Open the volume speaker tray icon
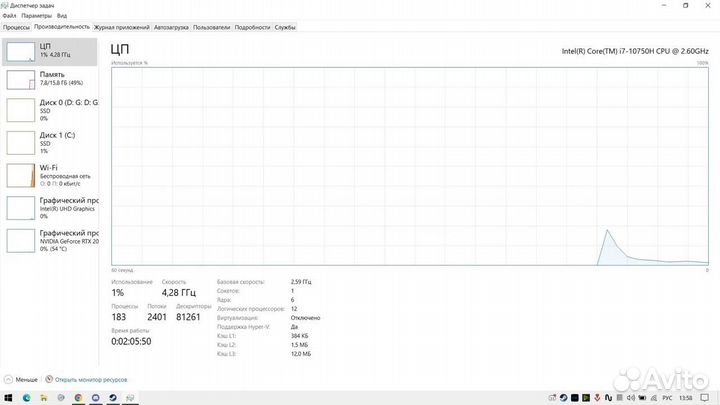 tap(630, 398)
